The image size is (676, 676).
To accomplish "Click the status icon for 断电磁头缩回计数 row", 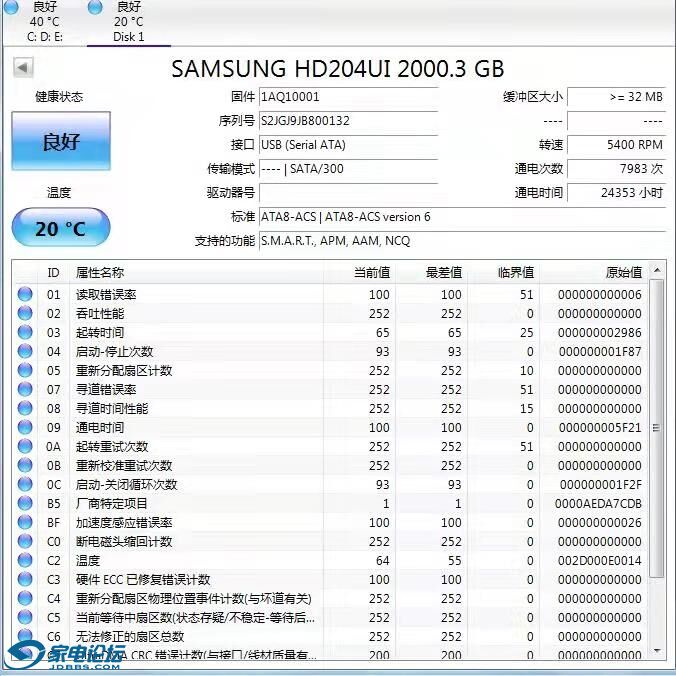I will click(x=25, y=541).
